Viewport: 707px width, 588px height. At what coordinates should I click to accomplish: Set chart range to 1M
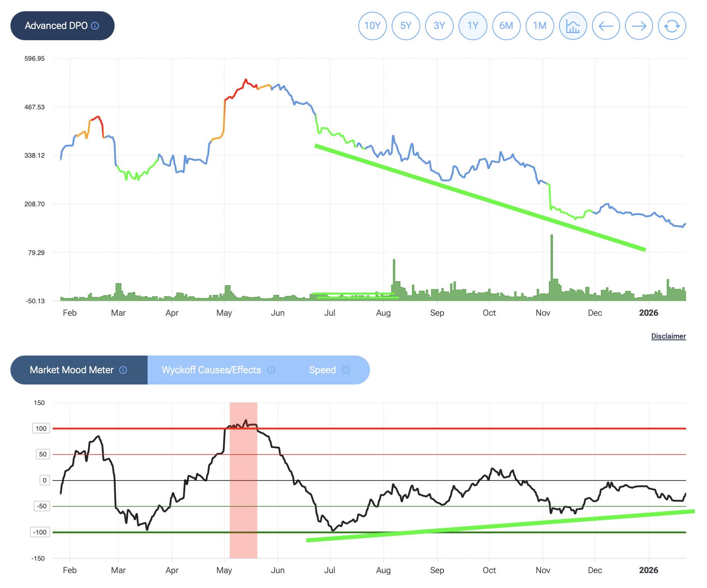coord(540,26)
